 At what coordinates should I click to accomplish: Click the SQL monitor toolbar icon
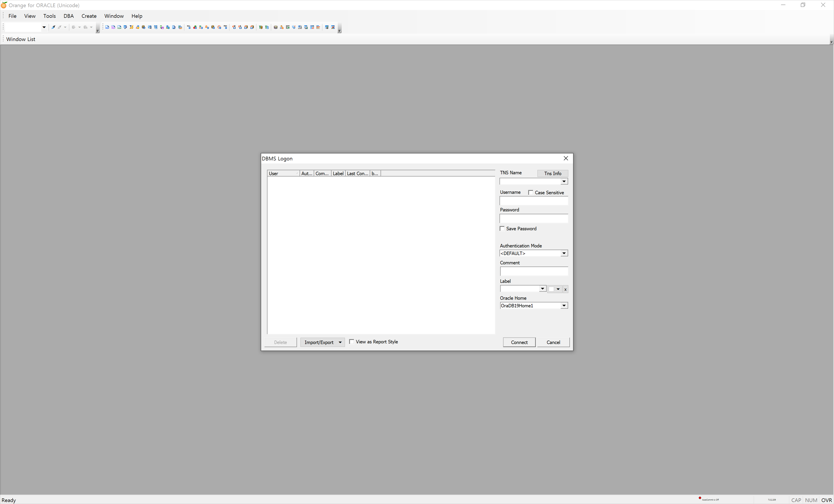(x=189, y=27)
